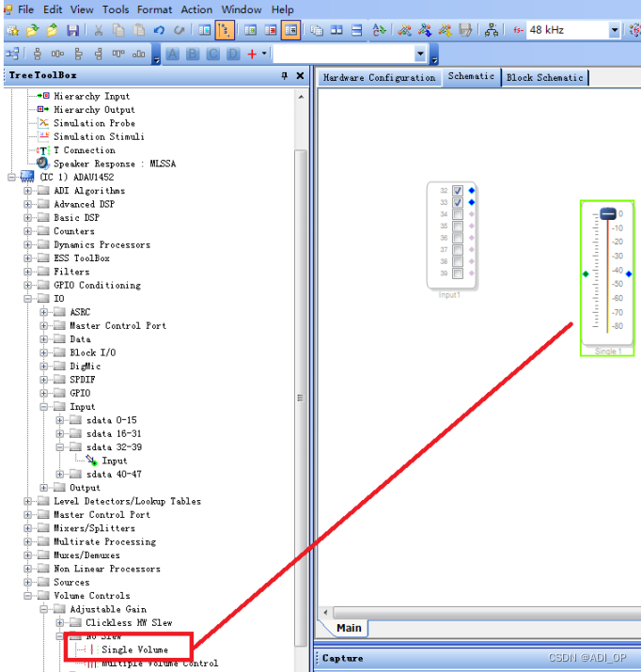Expand the Filters folder

[x=28, y=272]
